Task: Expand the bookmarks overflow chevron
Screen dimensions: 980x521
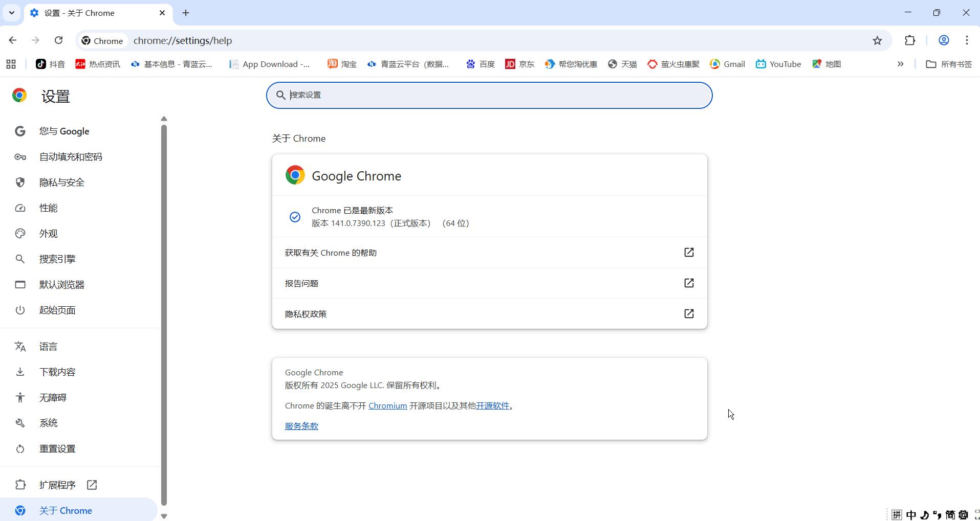Action: point(901,64)
